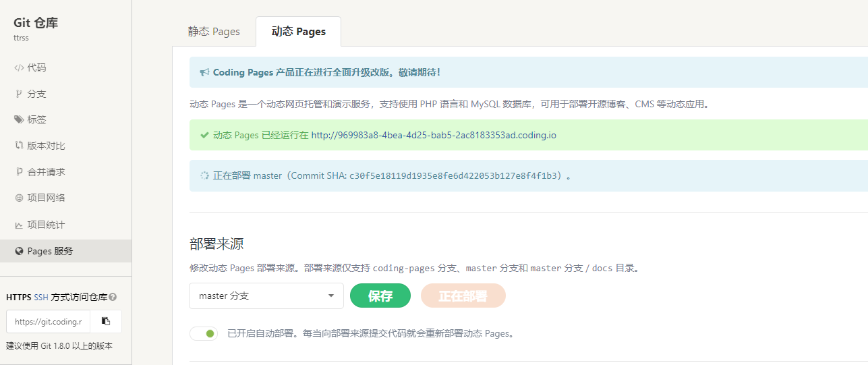Viewport: 868px width, 365px height.
Task: Click the git repository URL field
Action: pos(48,321)
